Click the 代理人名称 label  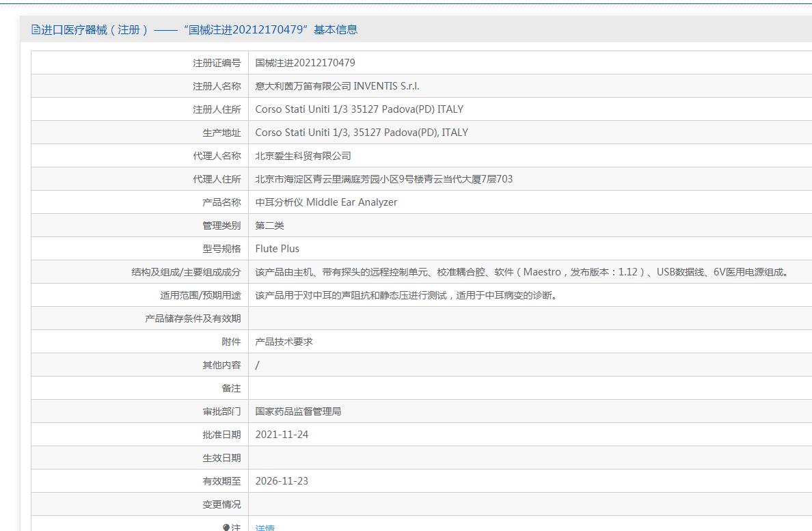217,156
